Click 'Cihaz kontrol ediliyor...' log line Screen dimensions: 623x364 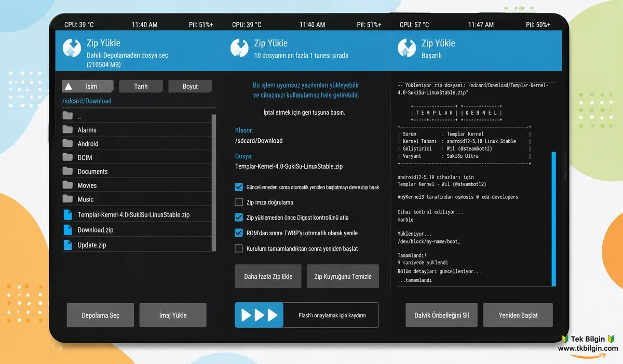click(x=430, y=212)
